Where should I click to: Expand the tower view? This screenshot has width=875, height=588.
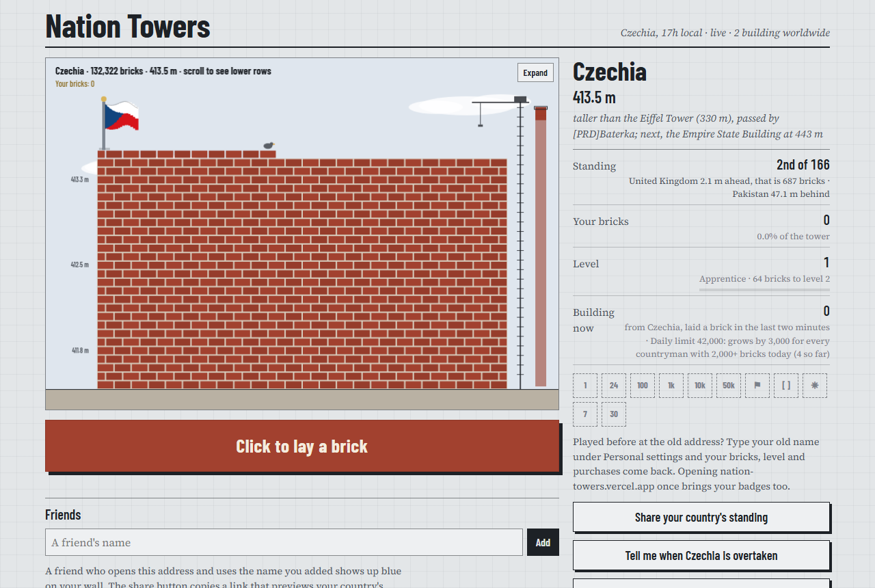point(535,72)
